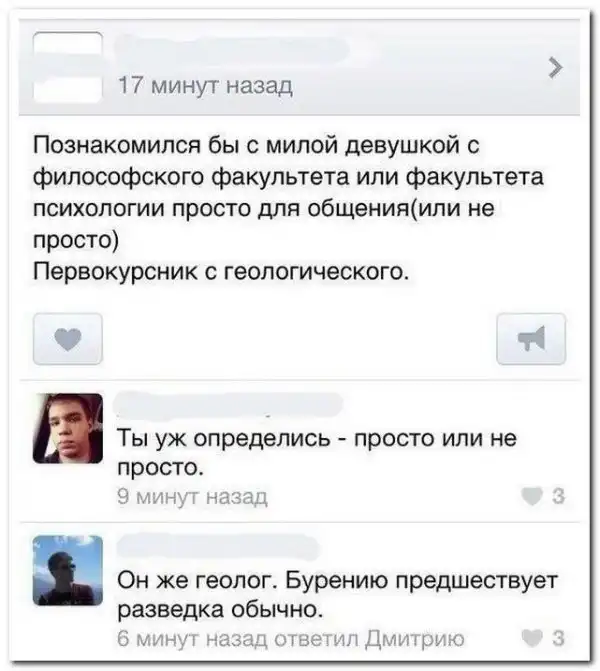The height and width of the screenshot is (671, 600).
Task: Share post via the megaphone button
Action: 531,339
